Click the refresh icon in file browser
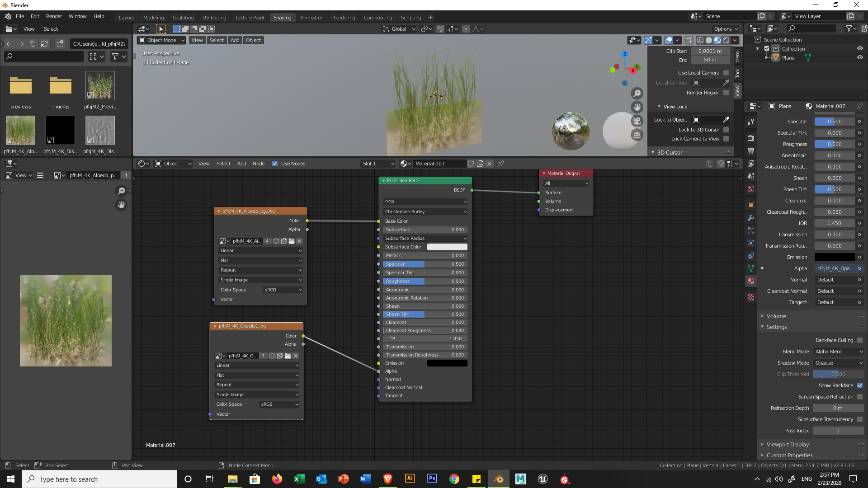This screenshot has width=868, height=488. coord(44,44)
